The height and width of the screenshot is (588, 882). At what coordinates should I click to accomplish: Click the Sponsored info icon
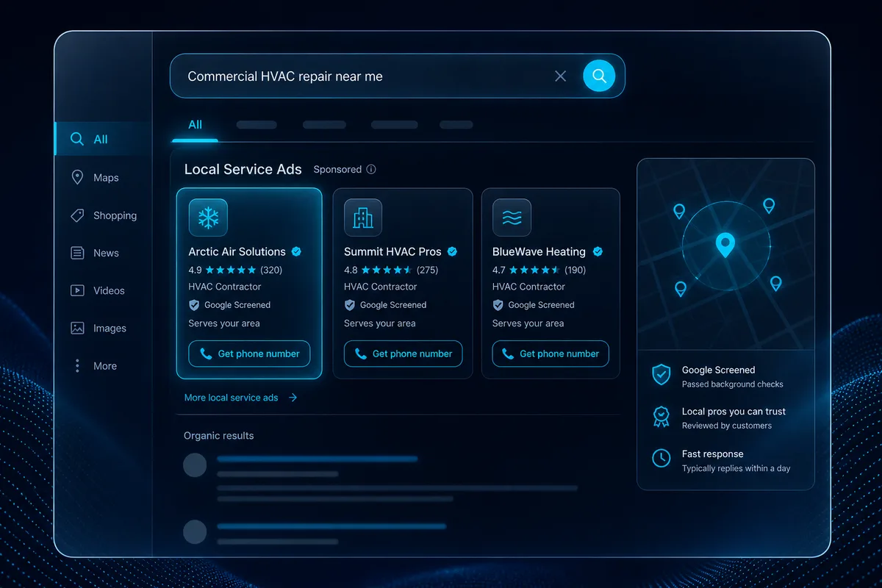371,169
